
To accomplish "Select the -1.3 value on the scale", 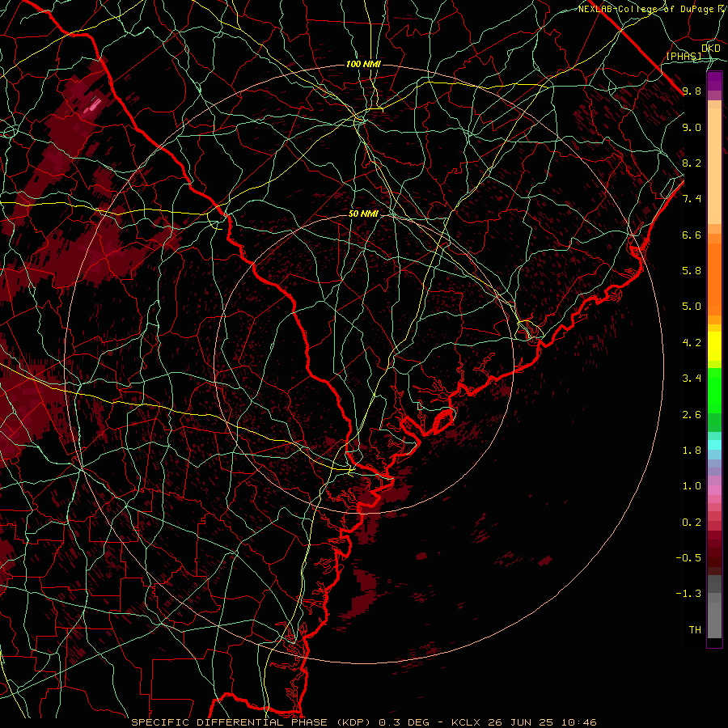I will tap(688, 594).
